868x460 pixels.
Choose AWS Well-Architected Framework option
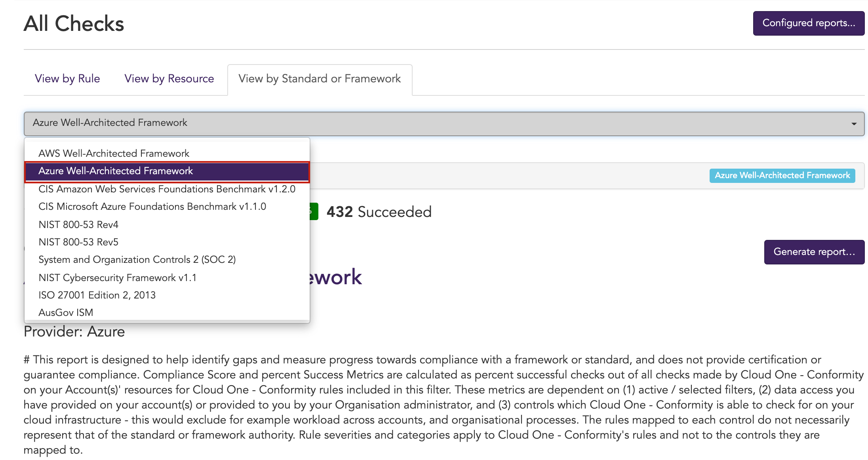click(x=167, y=153)
